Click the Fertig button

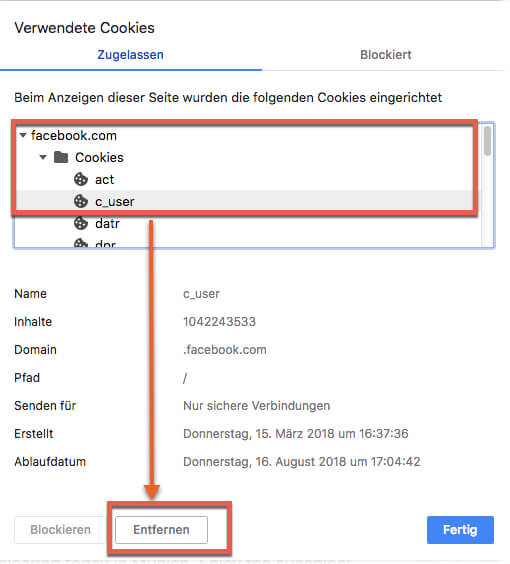(460, 530)
